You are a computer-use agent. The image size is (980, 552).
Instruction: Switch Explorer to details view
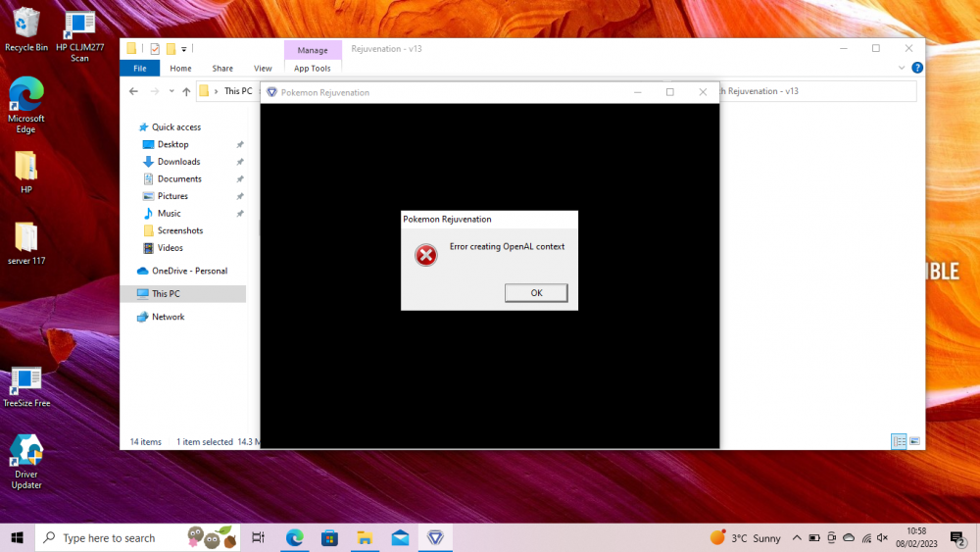tap(899, 441)
